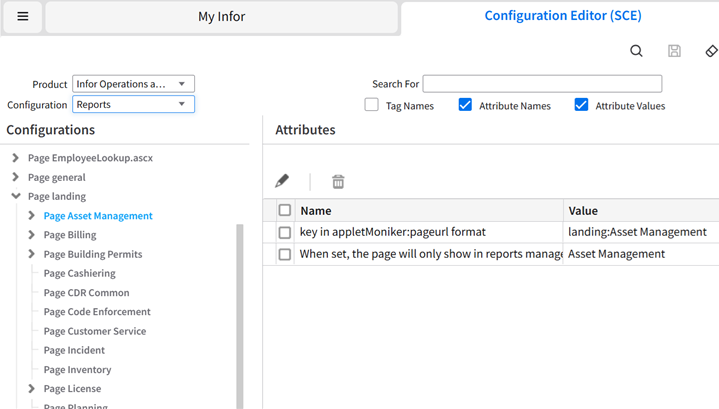Click the Configurations tree vertical scrollbar
This screenshot has height=409, width=719.
pos(239,316)
